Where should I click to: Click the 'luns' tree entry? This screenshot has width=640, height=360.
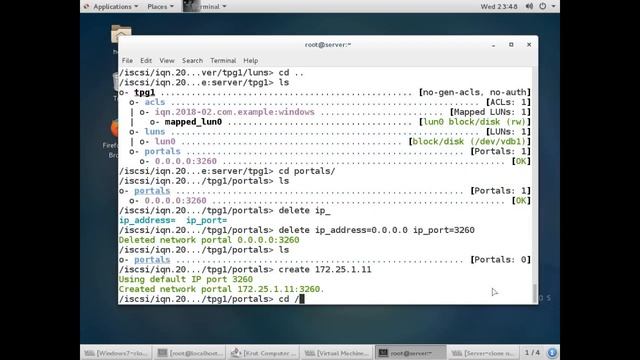[x=155, y=132]
